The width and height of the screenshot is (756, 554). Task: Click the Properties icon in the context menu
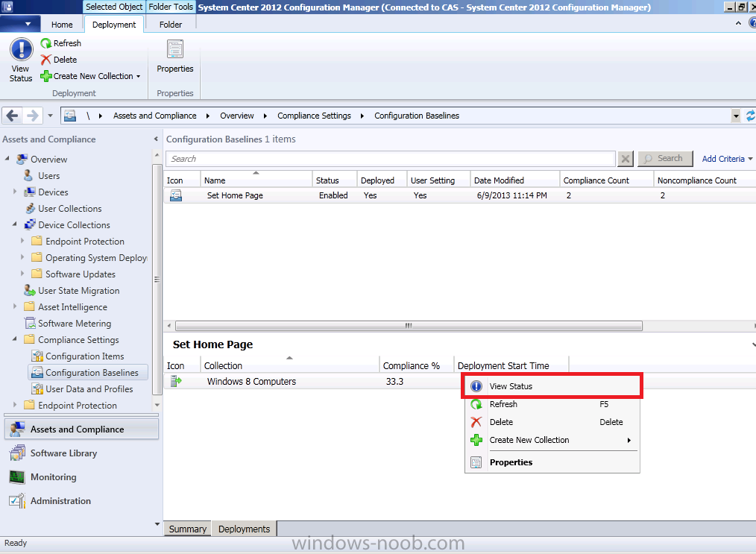[x=476, y=462]
